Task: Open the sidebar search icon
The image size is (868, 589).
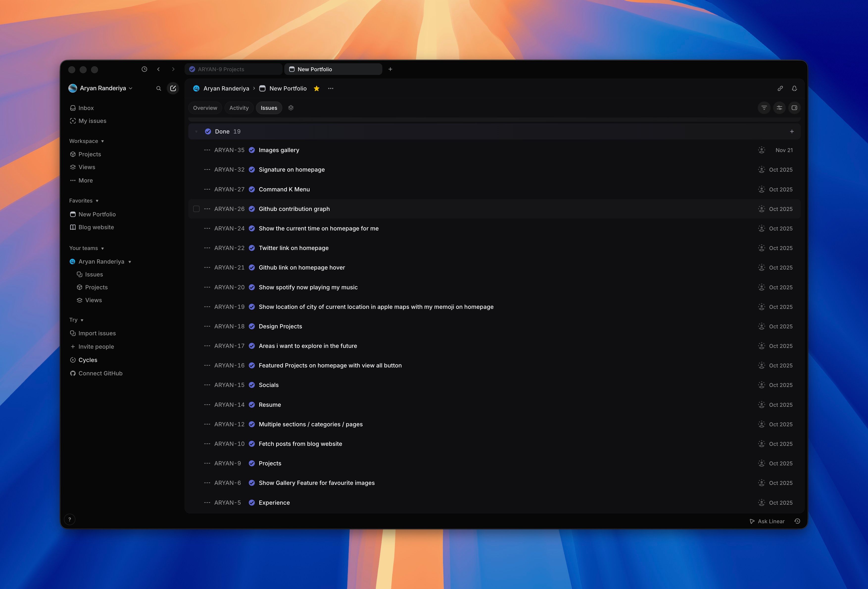Action: tap(158, 89)
